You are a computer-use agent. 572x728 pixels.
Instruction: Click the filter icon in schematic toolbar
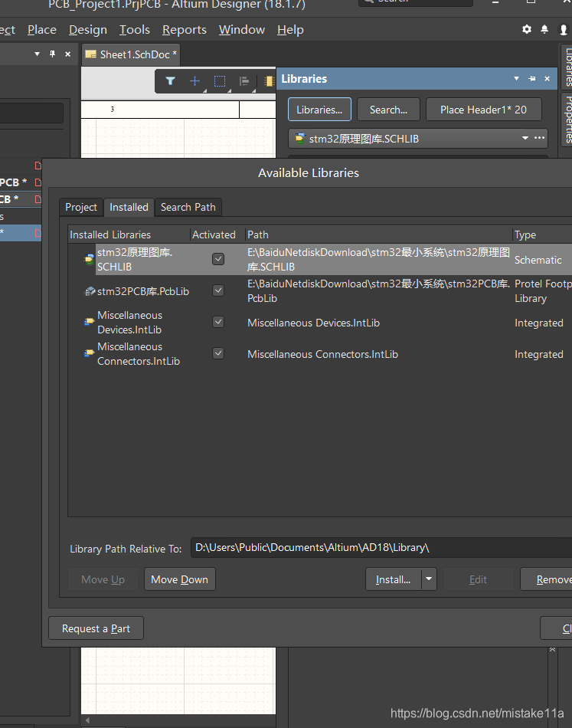coord(171,80)
